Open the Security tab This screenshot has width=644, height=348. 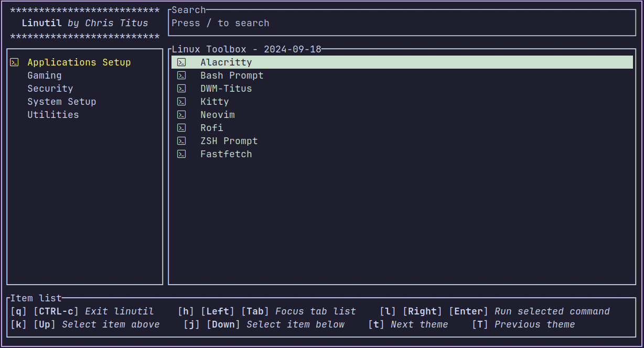(50, 89)
